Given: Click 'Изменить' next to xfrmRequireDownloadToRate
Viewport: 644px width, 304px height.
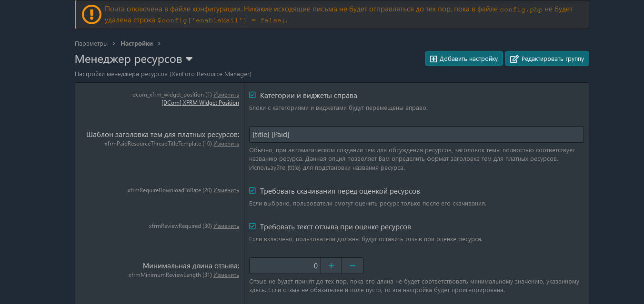Looking at the screenshot, I should [x=226, y=190].
